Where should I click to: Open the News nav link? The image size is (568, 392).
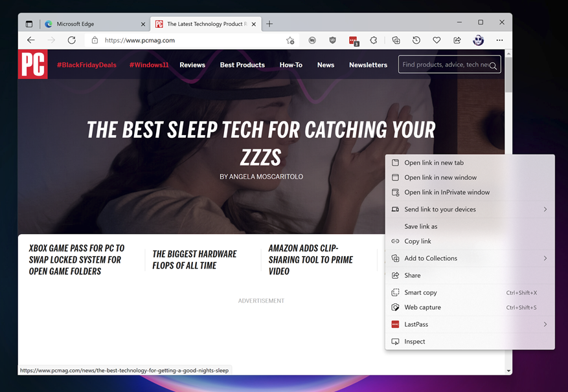click(326, 65)
